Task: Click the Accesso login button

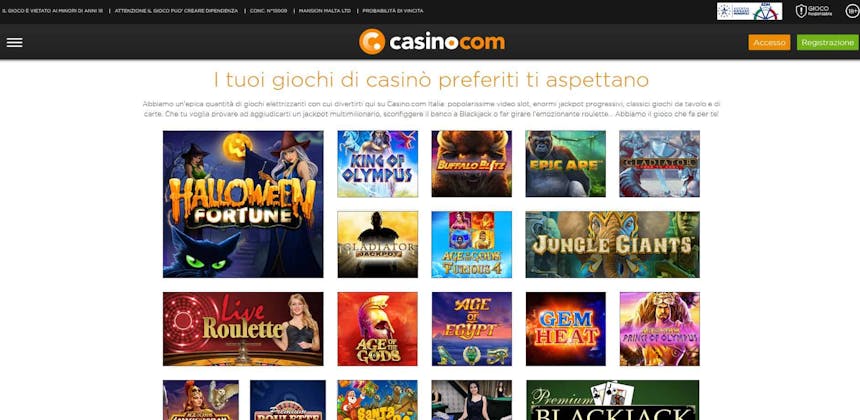Action: (x=769, y=42)
